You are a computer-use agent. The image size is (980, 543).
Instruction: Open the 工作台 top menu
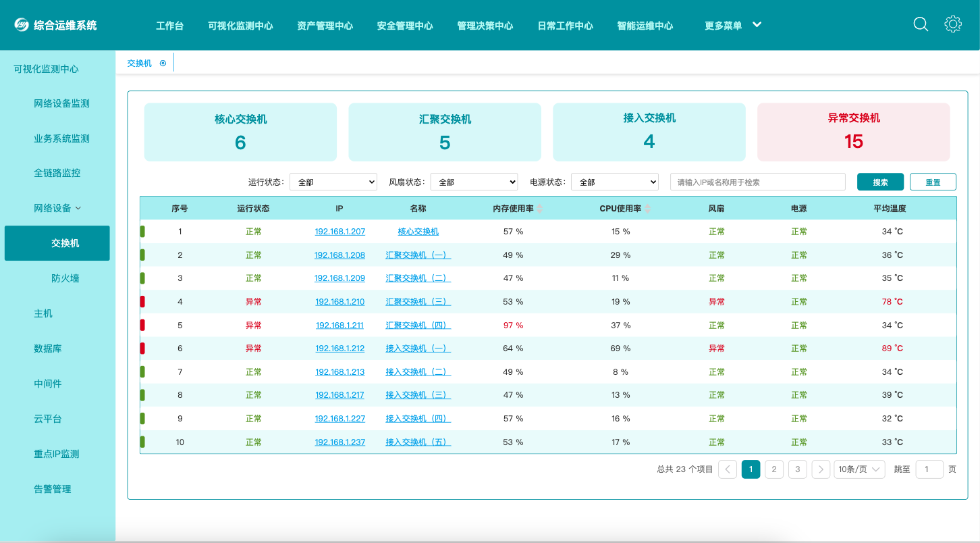169,26
